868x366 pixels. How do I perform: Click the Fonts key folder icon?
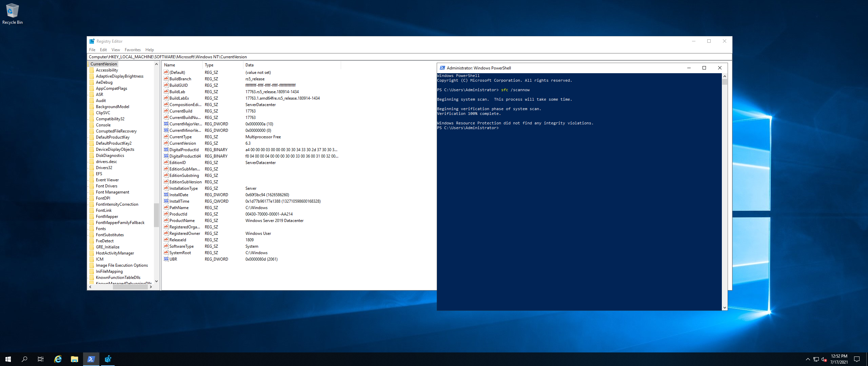92,229
